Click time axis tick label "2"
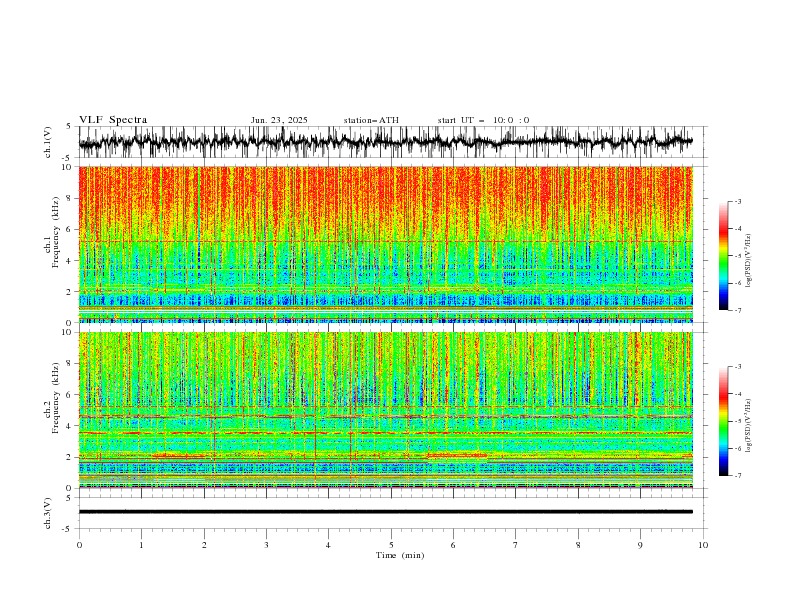This screenshot has height=612, width=792. click(x=204, y=545)
